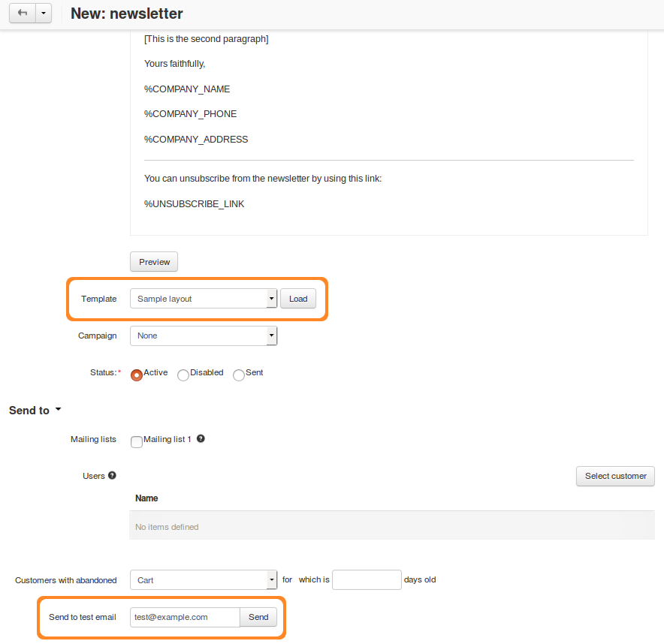Click the Preview button

(154, 262)
